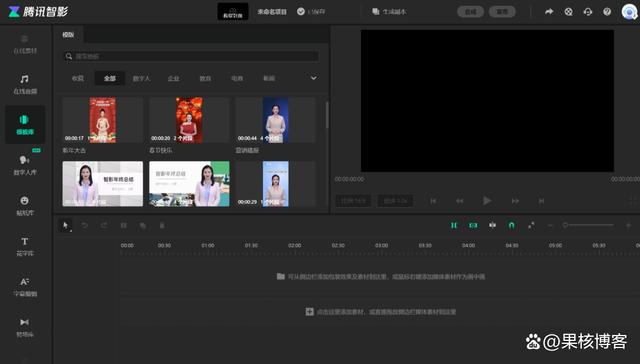Select the first category tab left of 全部
Image resolution: width=640 pixels, height=364 pixels.
pyautogui.click(x=78, y=78)
